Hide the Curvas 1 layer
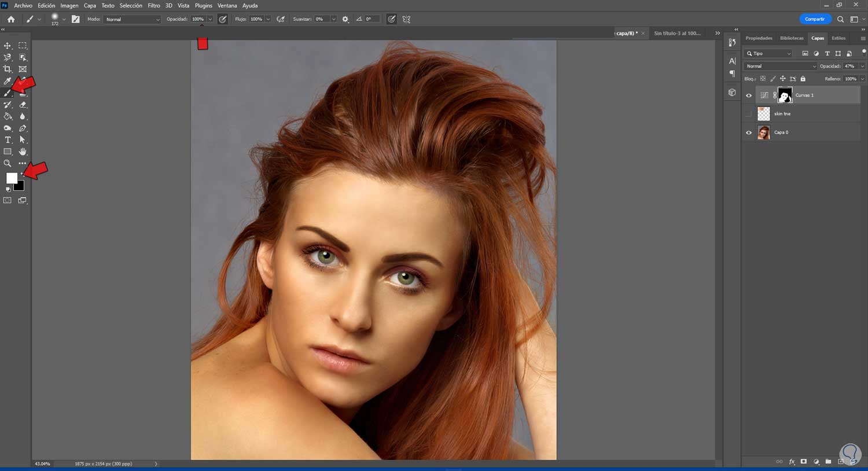This screenshot has width=868, height=471. pyautogui.click(x=749, y=95)
